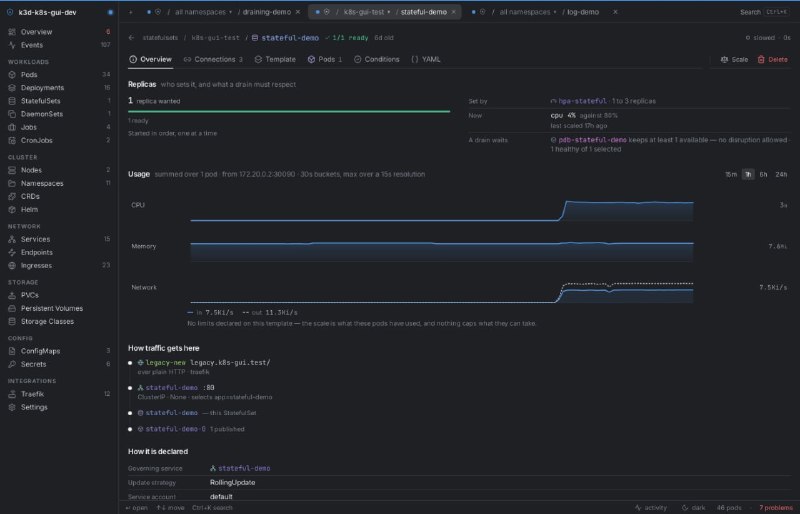
Task: Open PVCs under Storage
Action: click(x=59, y=295)
